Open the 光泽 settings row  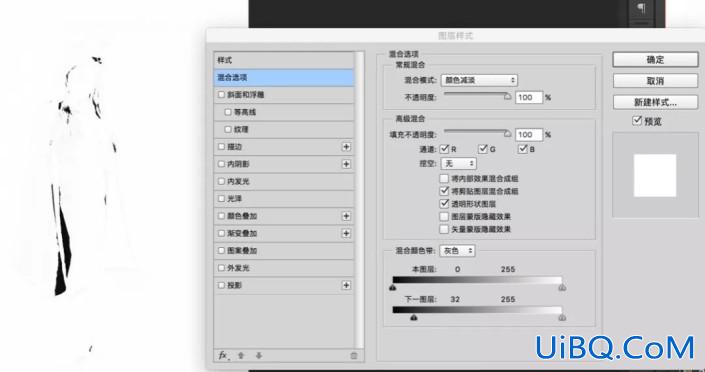[x=284, y=198]
